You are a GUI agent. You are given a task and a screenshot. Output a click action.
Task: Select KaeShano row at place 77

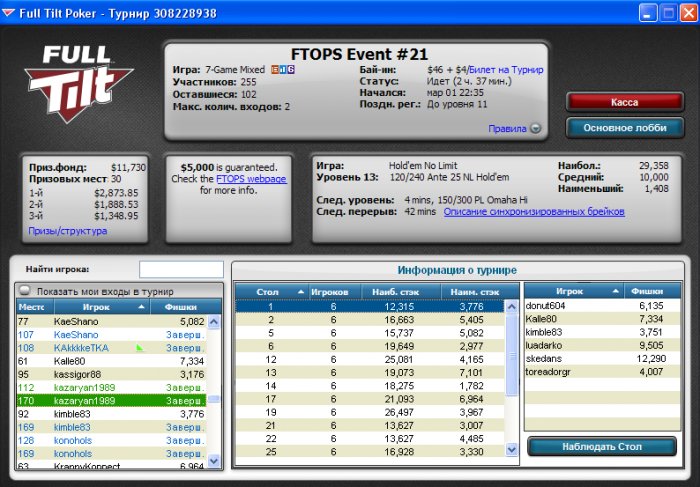112,321
